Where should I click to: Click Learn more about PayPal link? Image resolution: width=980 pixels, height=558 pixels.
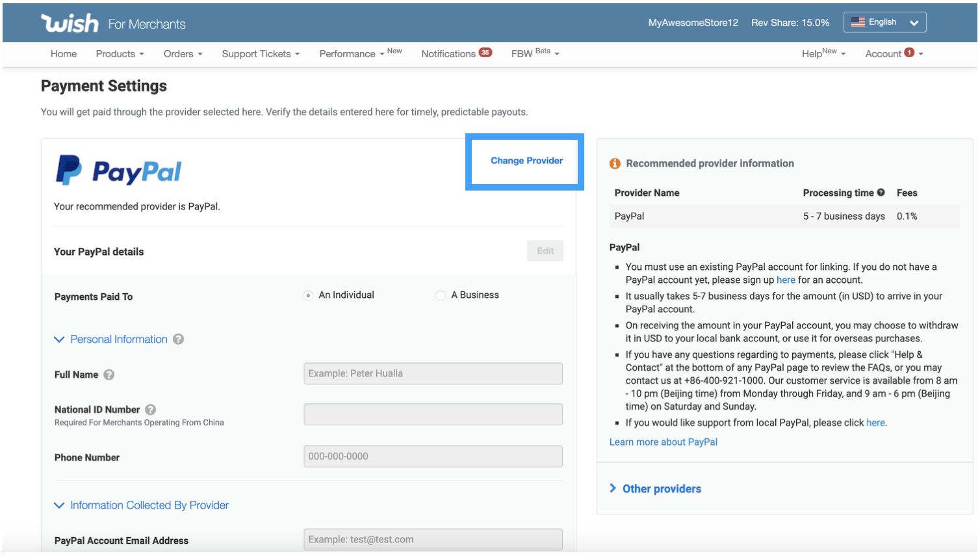663,442
